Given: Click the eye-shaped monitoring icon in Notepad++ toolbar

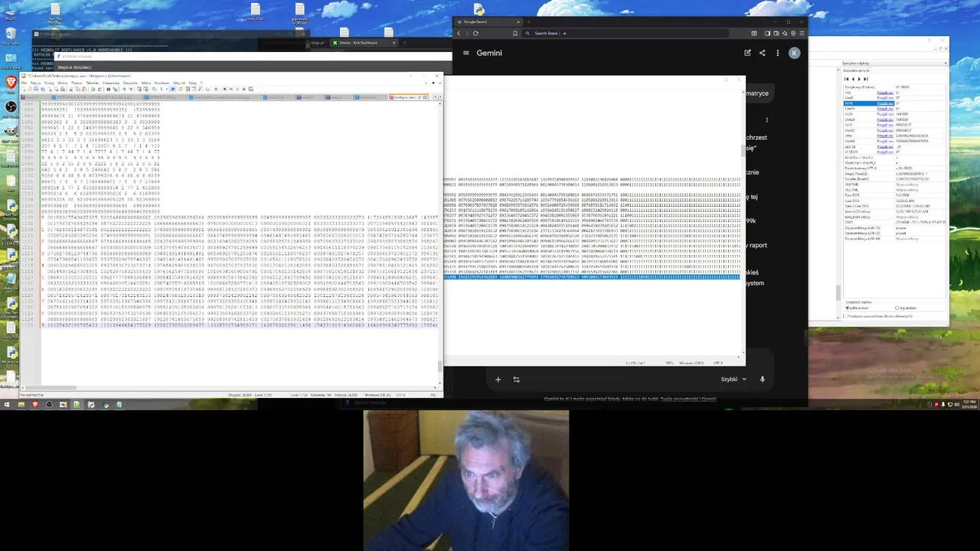Looking at the screenshot, I should coord(216,89).
